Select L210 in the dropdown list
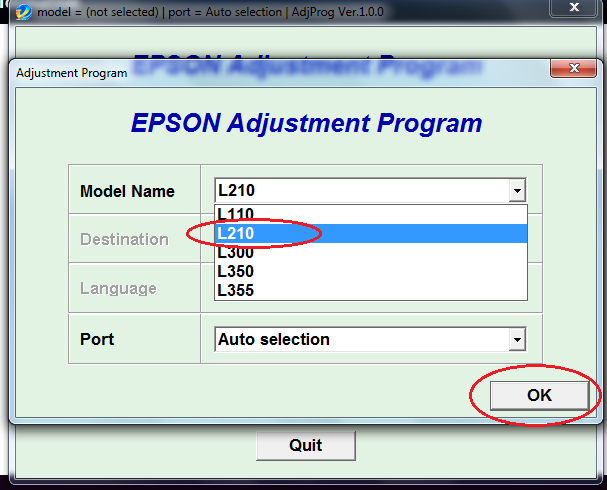Viewport: 607px width, 490px height. pyautogui.click(x=370, y=233)
